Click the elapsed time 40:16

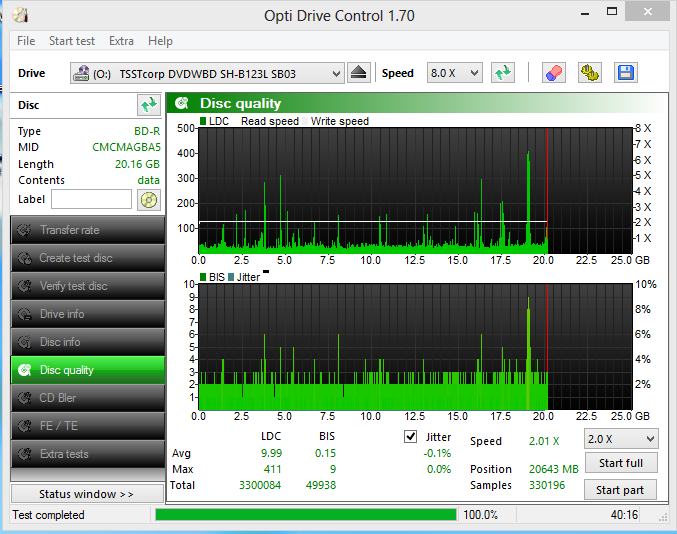tap(624, 515)
